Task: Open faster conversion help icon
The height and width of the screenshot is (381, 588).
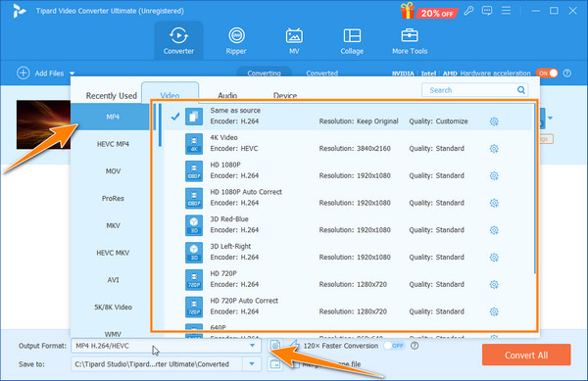Action: (x=415, y=346)
